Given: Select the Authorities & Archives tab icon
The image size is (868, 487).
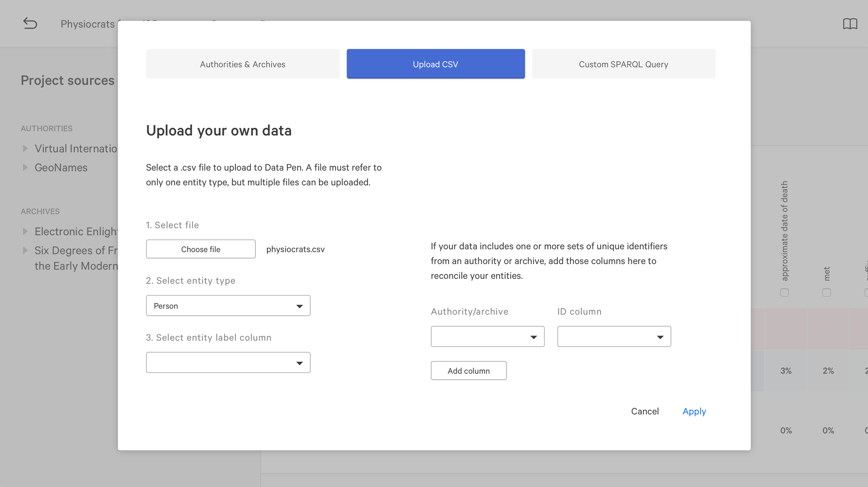Looking at the screenshot, I should click(x=243, y=64).
